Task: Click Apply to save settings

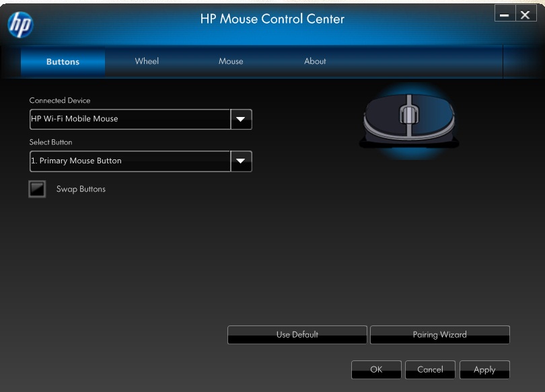Action: 484,370
